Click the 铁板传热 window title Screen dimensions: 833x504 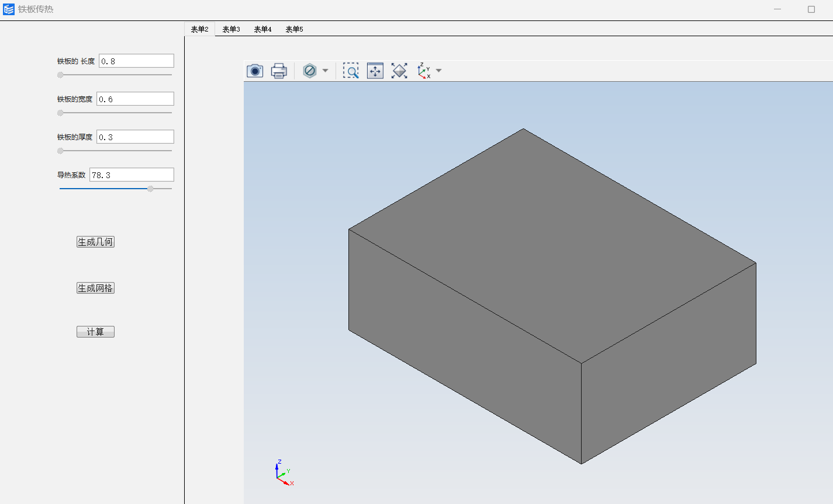pos(36,9)
